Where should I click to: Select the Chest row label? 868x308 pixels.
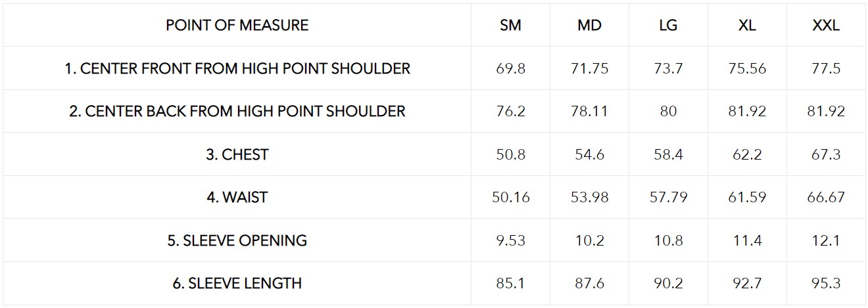click(x=237, y=154)
